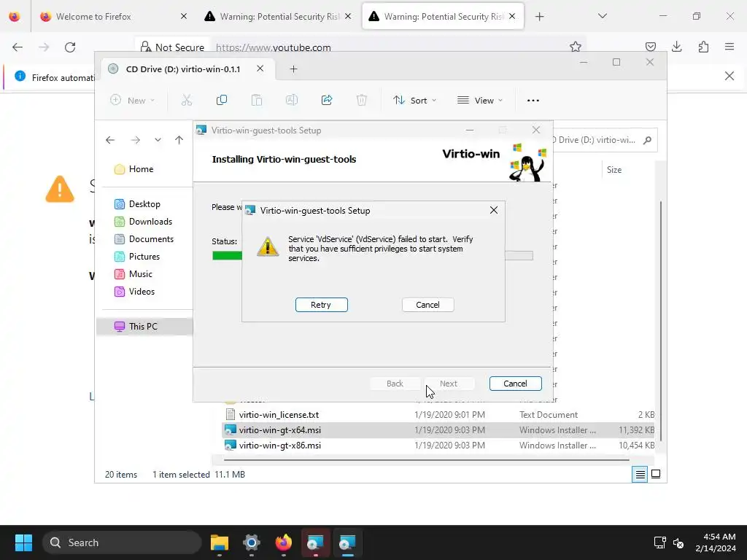Click the Not Secure lock icon in Firefox

[x=145, y=47]
